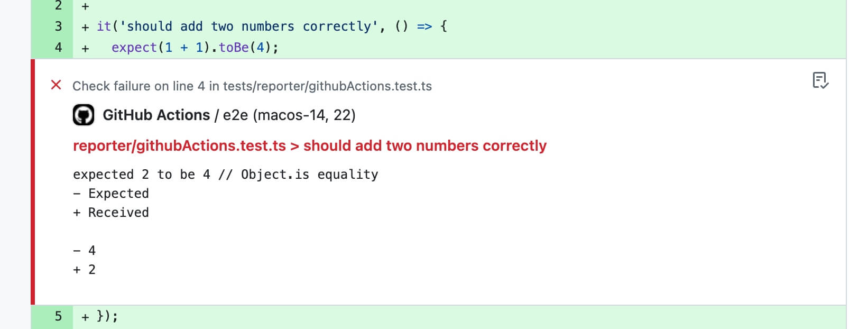Open the GitHub Actions app name
This screenshot has width=868, height=329.
156,115
